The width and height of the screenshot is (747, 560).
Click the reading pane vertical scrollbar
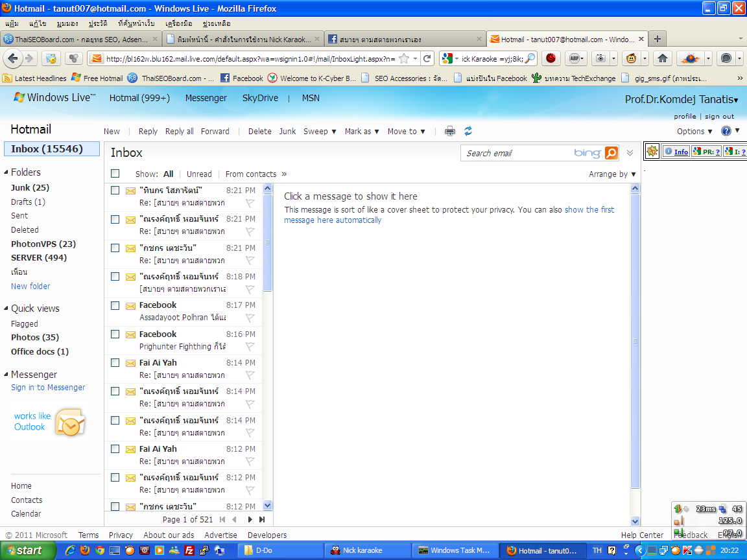click(635, 341)
